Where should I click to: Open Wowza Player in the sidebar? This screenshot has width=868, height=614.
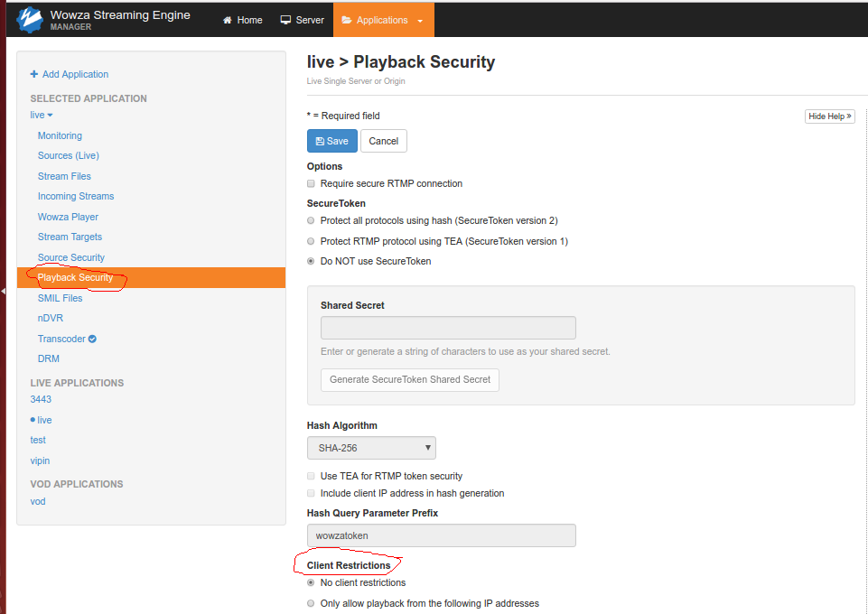[x=68, y=217]
